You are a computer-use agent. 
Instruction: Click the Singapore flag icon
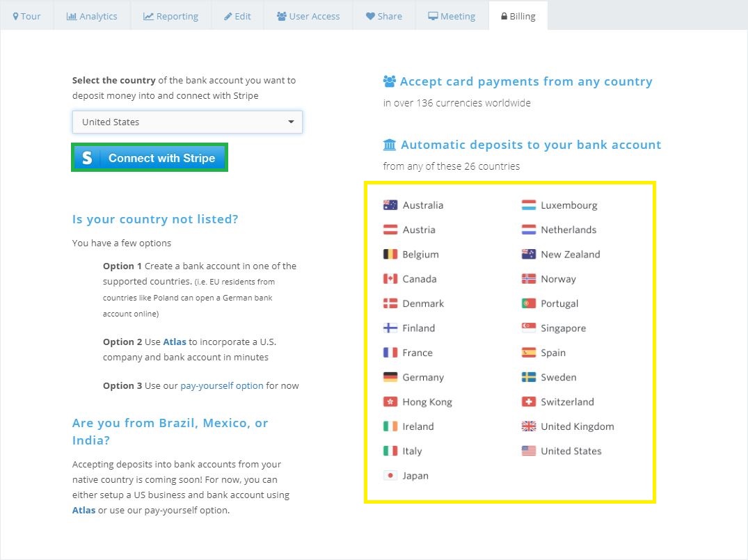[529, 328]
